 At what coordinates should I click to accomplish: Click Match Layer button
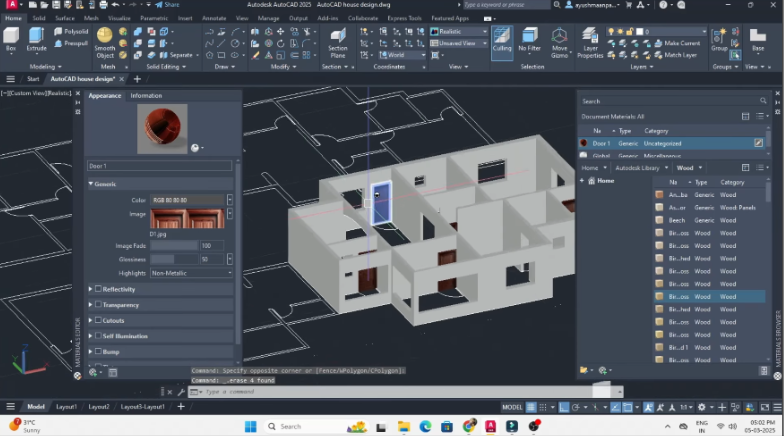tap(676, 55)
